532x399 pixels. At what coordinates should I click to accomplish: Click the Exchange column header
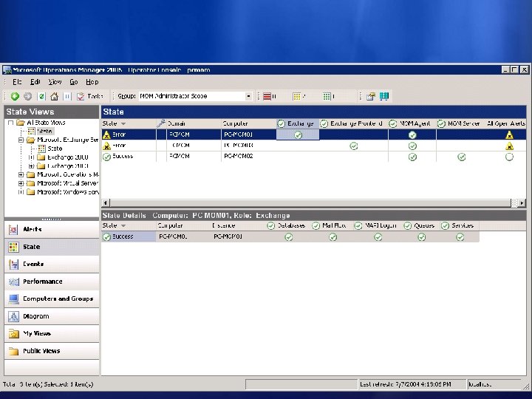tap(298, 123)
